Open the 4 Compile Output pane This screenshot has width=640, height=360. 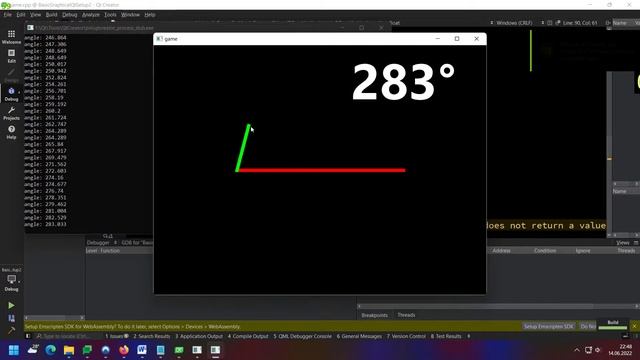(248, 336)
